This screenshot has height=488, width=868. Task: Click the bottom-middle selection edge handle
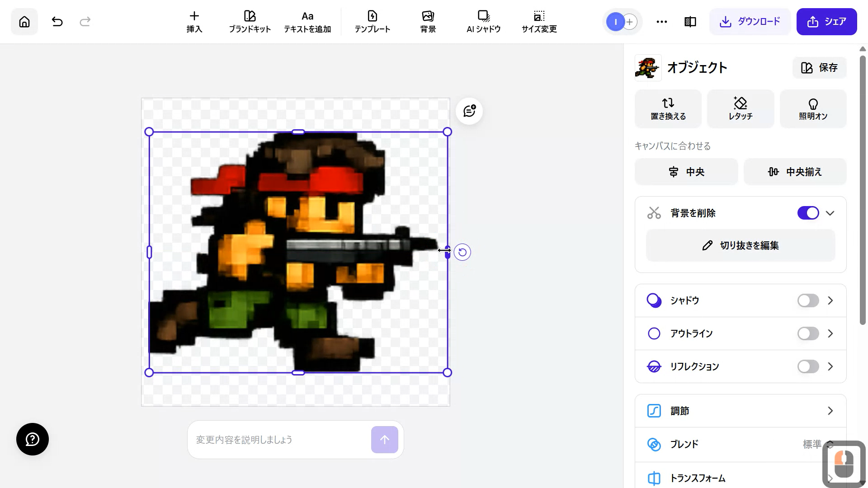(x=298, y=373)
